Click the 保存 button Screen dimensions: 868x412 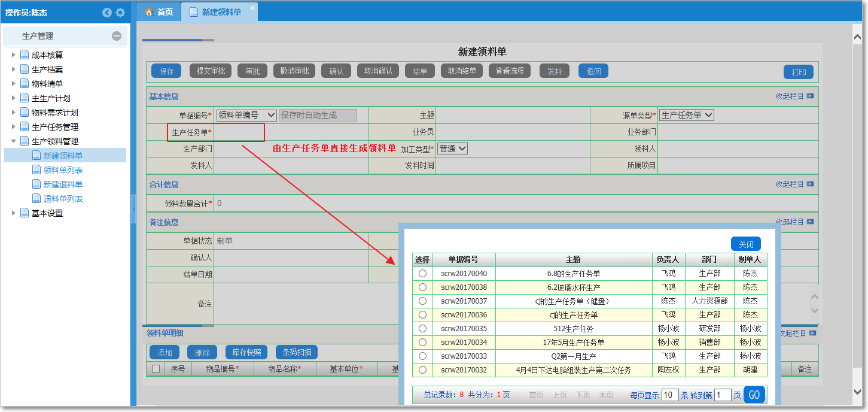tap(166, 71)
